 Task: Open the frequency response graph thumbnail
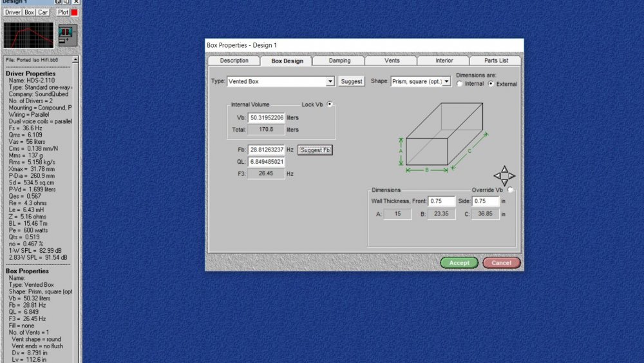tap(29, 35)
